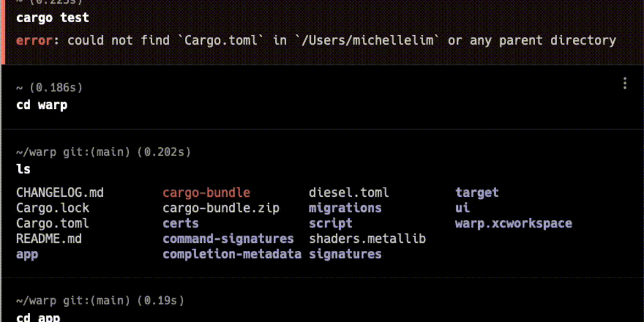Viewport: 644px width, 322px height.
Task: Select the failed "cargo test" command block
Action: tap(52, 18)
